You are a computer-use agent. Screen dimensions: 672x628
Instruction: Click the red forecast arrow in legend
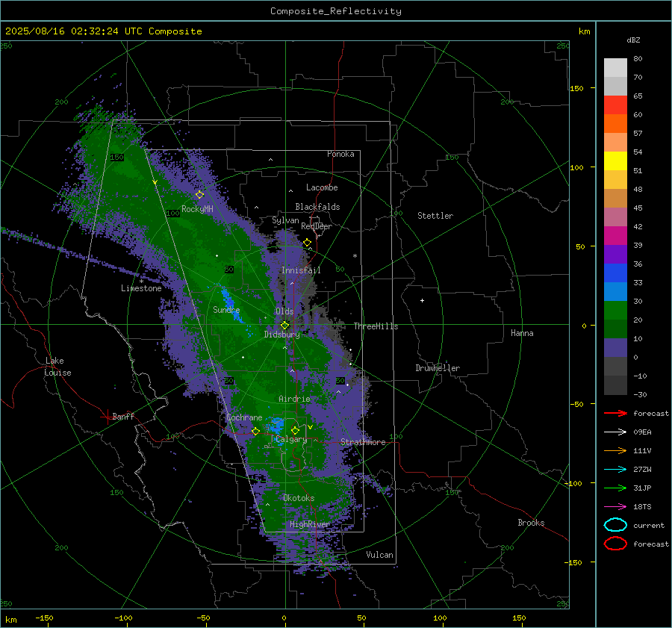615,413
